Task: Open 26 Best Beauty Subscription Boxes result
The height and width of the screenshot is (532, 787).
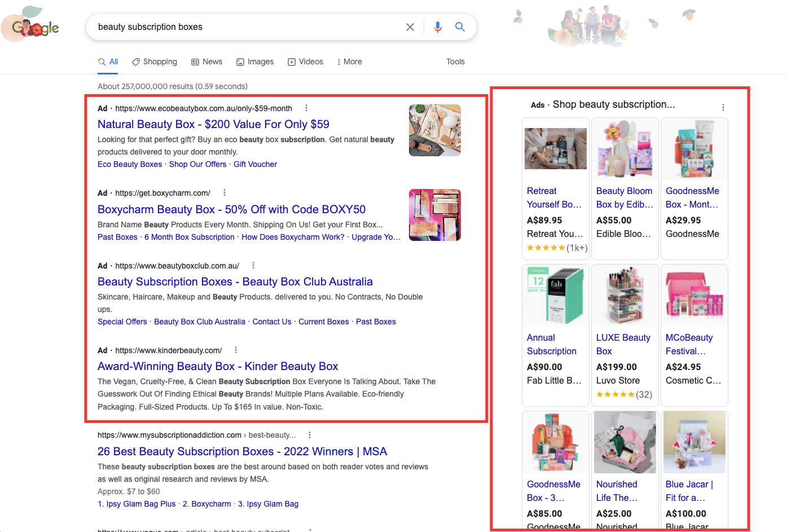Action: tap(242, 451)
